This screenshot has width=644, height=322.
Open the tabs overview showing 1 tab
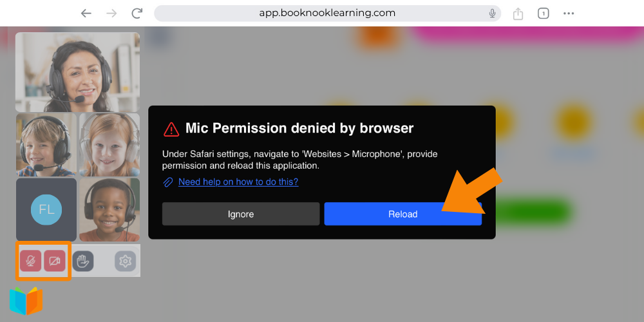coord(544,14)
